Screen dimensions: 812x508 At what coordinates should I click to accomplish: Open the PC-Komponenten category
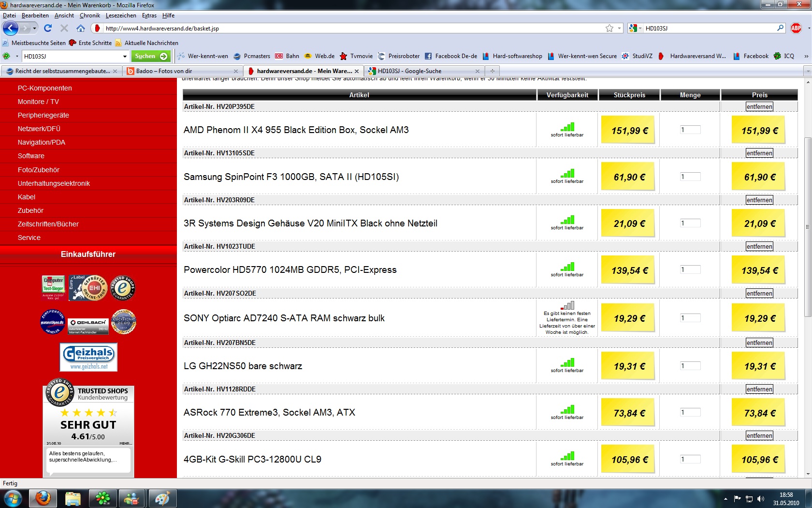pos(45,88)
